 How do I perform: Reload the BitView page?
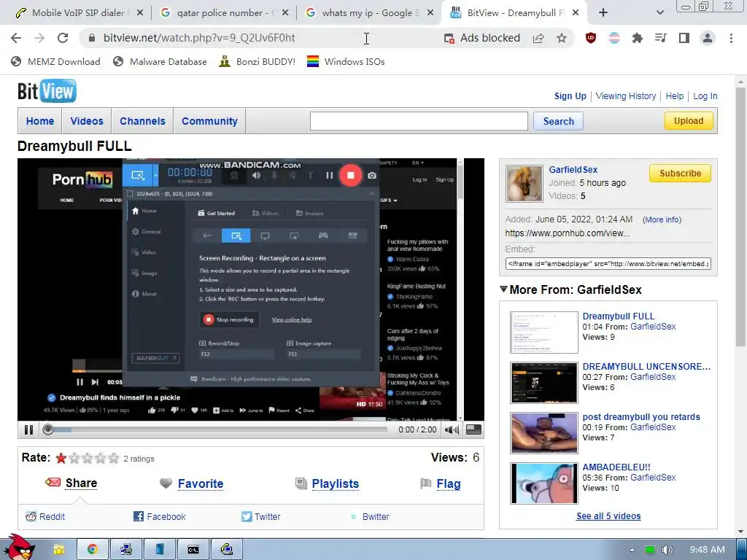tap(63, 38)
